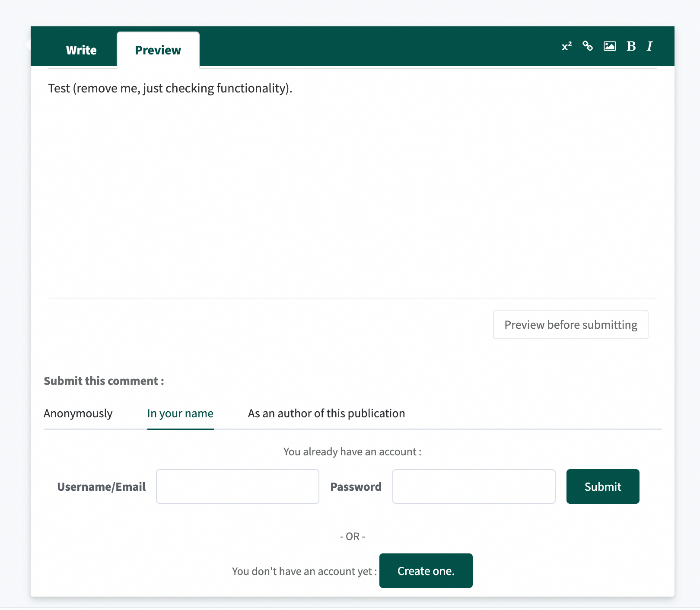Click the previewed 'Test (remove me...' comment text
The width and height of the screenshot is (700, 610).
pyautogui.click(x=170, y=88)
